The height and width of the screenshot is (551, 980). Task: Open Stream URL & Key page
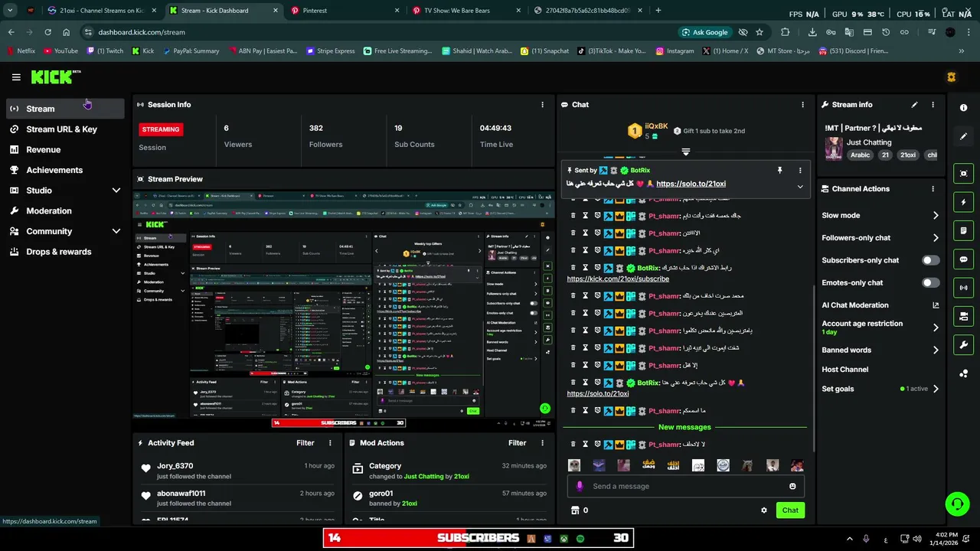pos(65,129)
